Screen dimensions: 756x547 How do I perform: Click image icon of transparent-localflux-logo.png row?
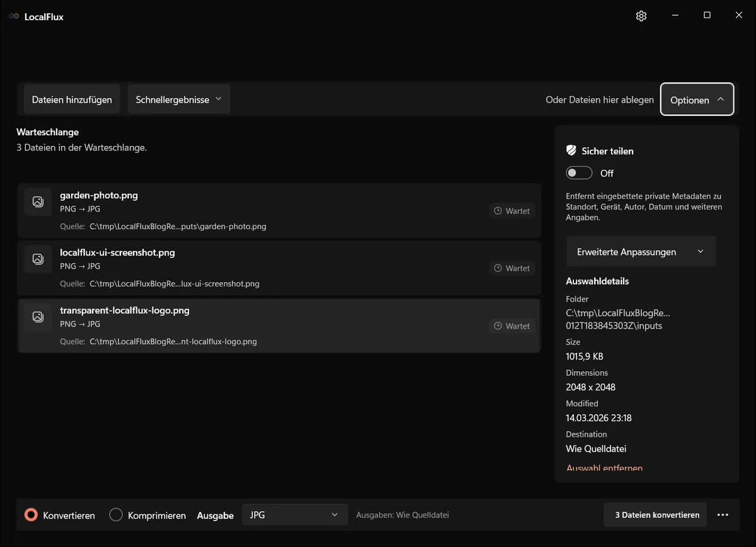(x=38, y=317)
